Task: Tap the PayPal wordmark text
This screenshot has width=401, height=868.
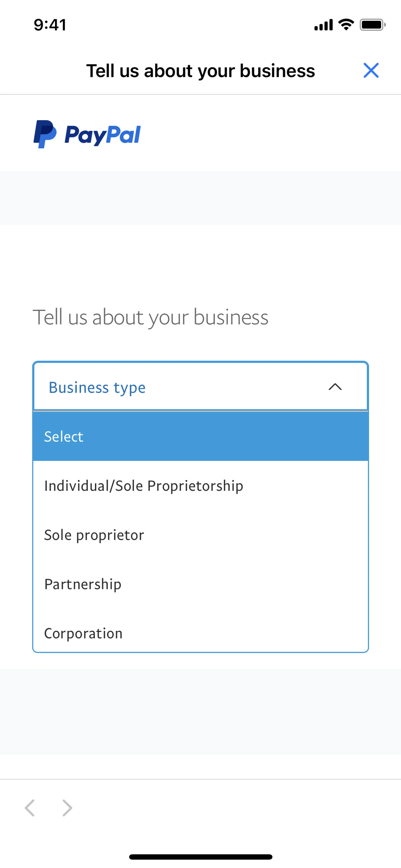Action: pos(102,135)
